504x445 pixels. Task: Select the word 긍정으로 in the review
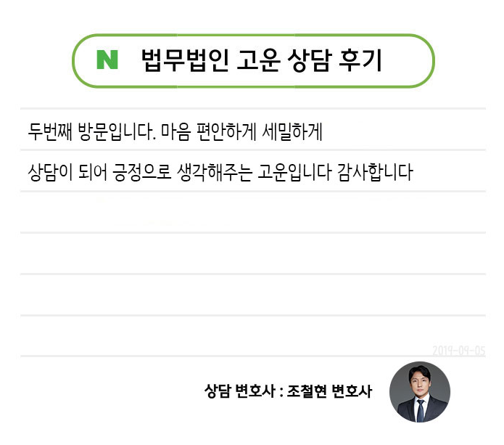point(138,173)
